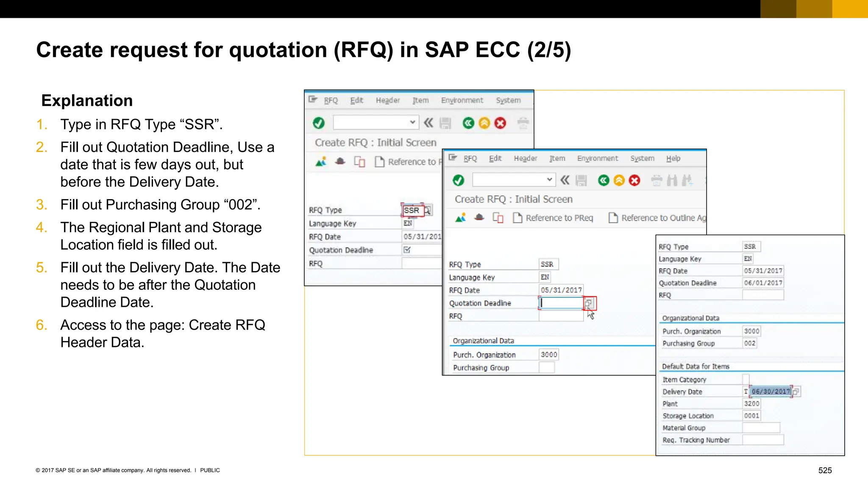
Task: Click empty Req. Tracking Number field
Action: [x=763, y=440]
